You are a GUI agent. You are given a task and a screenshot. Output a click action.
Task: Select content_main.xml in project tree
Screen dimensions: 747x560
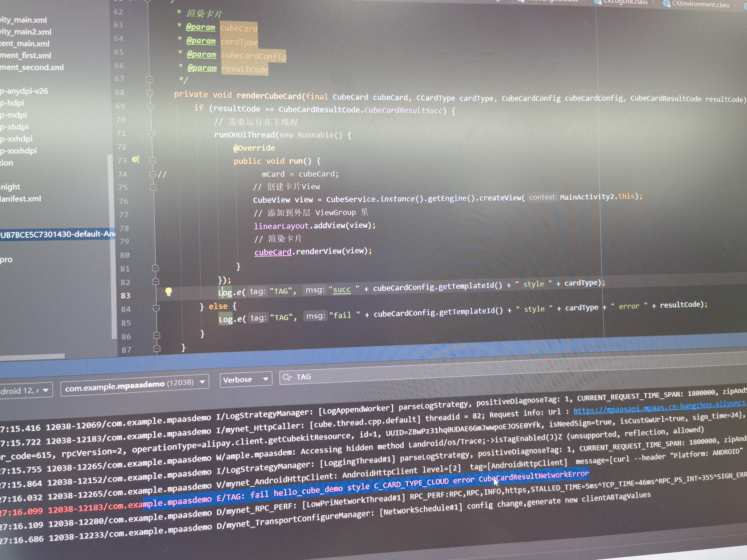tap(25, 44)
